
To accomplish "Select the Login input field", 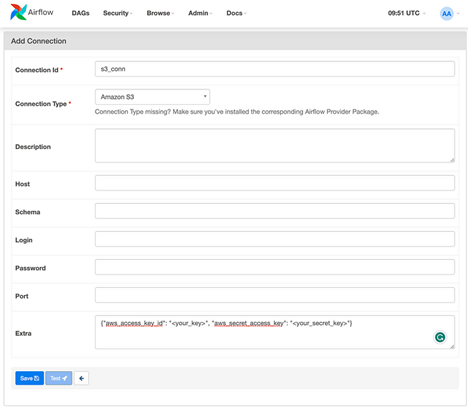I will [x=275, y=239].
